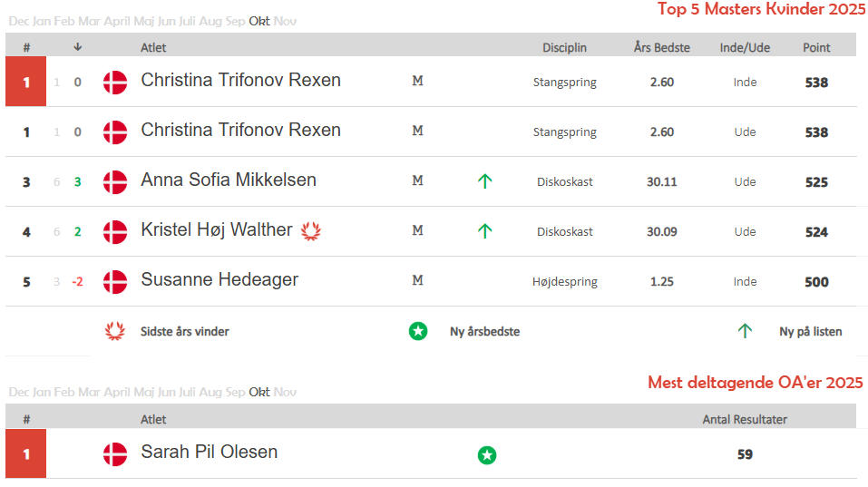This screenshot has width=868, height=487.
Task: Select Sep month tab above Masters Kvinder table
Action: click(235, 21)
